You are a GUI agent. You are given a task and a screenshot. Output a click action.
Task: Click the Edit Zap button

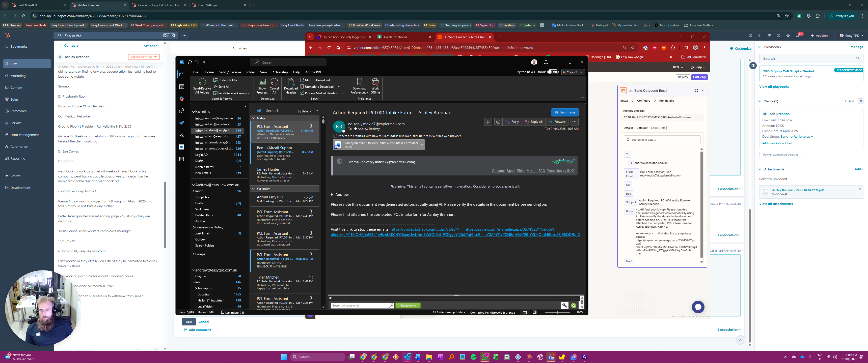click(699, 77)
